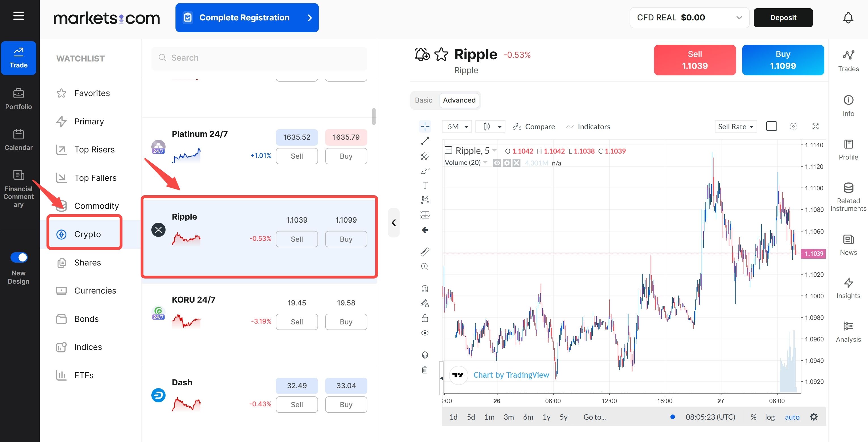Open the Profile panel
Image resolution: width=868 pixels, height=442 pixels.
tap(848, 150)
